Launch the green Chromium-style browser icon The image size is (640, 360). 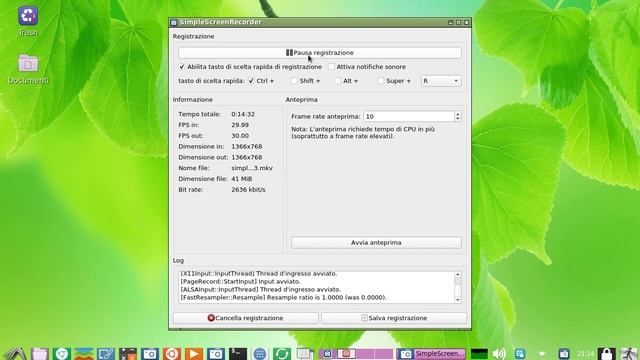point(62,353)
